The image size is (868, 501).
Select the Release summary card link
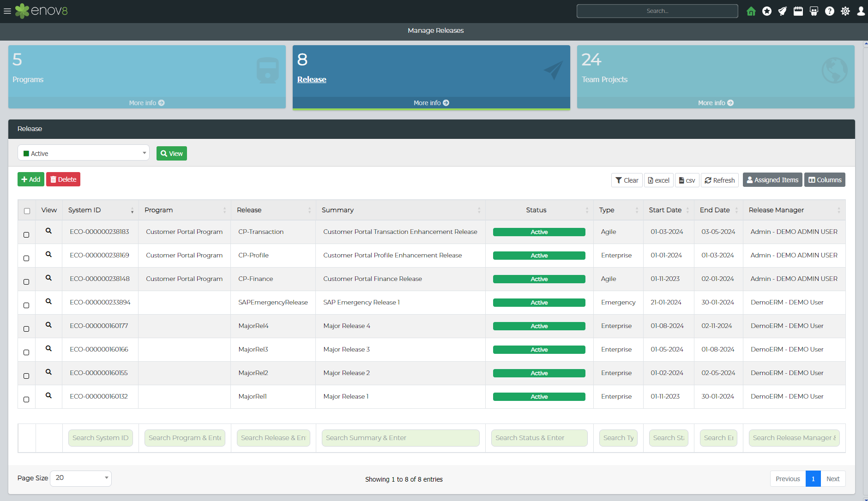312,79
